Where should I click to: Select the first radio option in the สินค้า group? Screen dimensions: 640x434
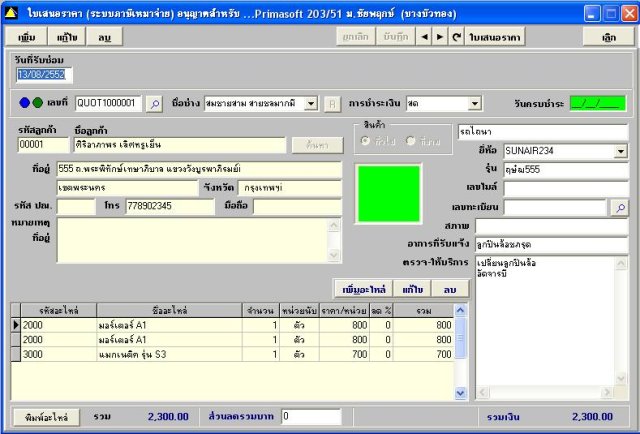365,141
